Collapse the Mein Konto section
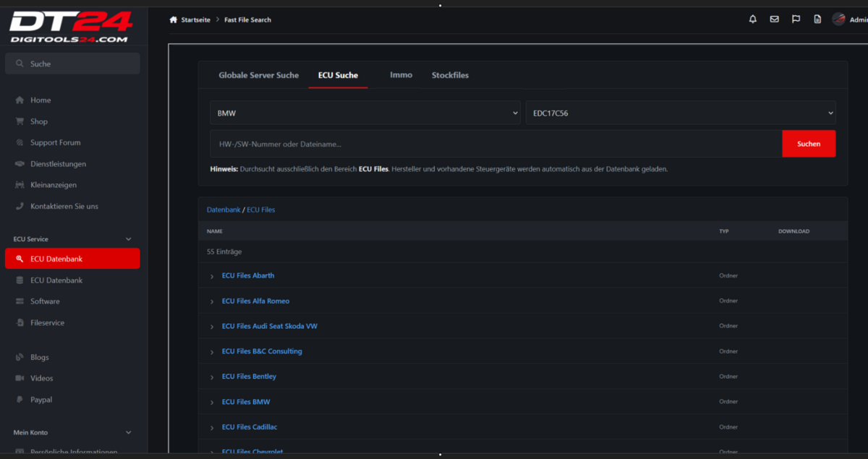Screen dimensions: 868x459 pyautogui.click(x=129, y=433)
